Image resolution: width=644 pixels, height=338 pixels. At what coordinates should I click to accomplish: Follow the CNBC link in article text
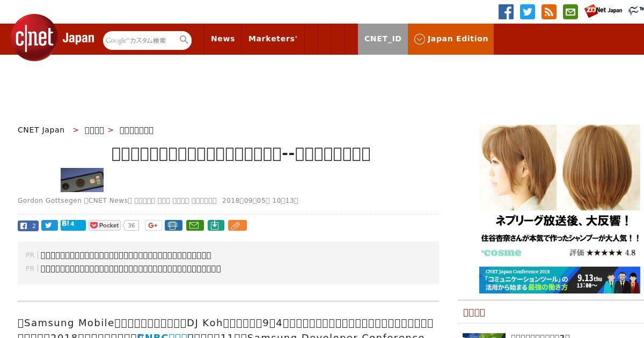click(163, 336)
